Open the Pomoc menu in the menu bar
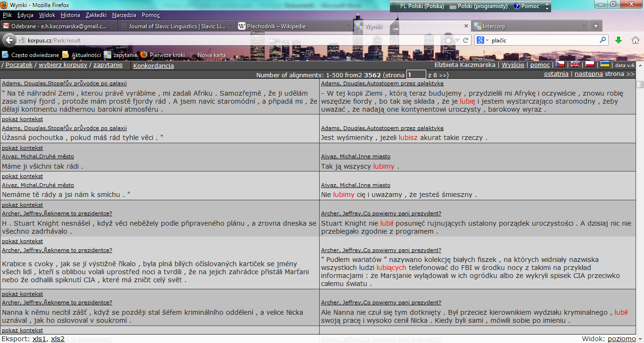Viewport: 644px width, 343px height. pyautogui.click(x=151, y=15)
